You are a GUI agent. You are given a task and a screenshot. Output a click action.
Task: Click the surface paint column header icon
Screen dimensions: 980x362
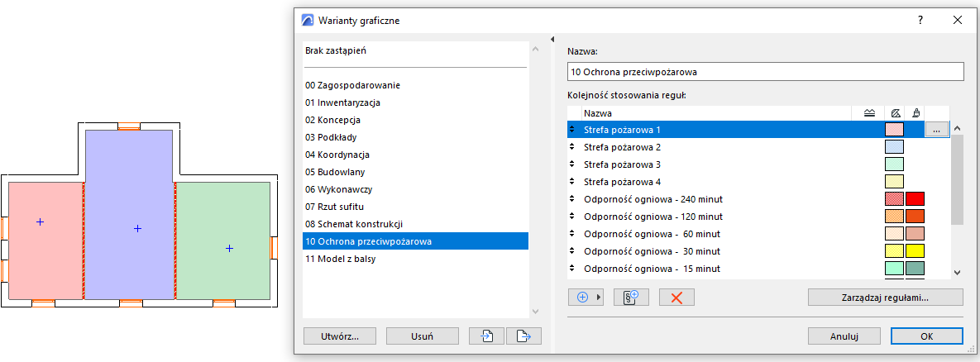[x=915, y=112]
